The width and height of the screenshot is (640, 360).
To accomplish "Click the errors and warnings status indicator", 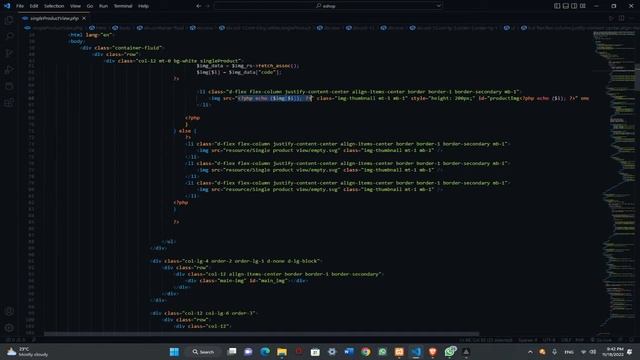I will coord(16,340).
